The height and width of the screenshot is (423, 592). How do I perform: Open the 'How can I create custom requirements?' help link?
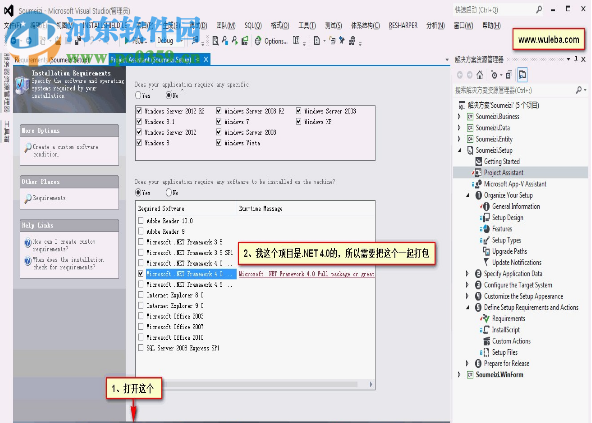(64, 245)
